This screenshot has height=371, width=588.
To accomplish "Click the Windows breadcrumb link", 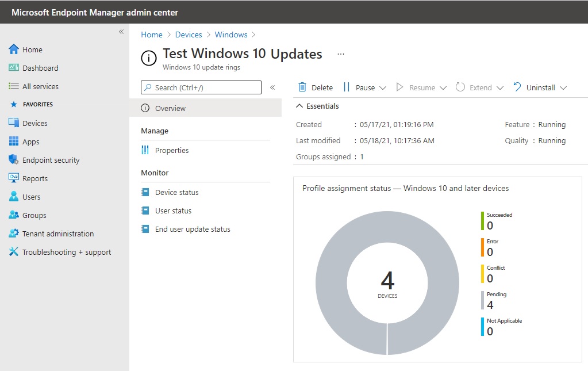I will (231, 35).
